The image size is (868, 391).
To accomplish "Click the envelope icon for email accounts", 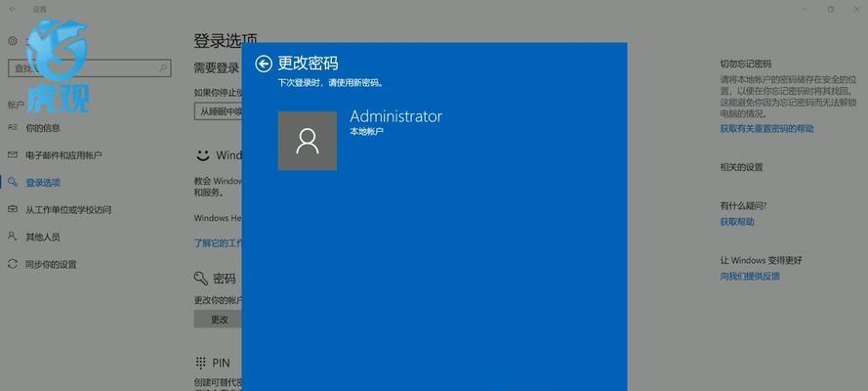I will tap(13, 154).
